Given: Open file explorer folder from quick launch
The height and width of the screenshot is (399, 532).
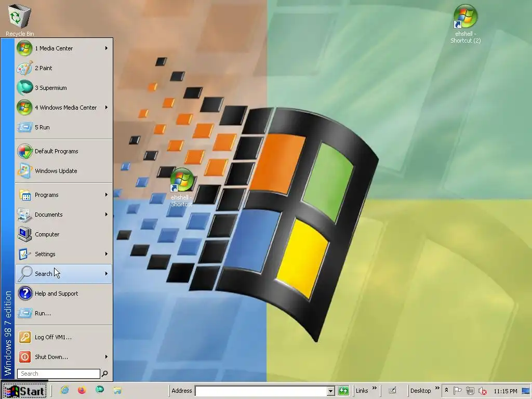Looking at the screenshot, I should tap(117, 391).
